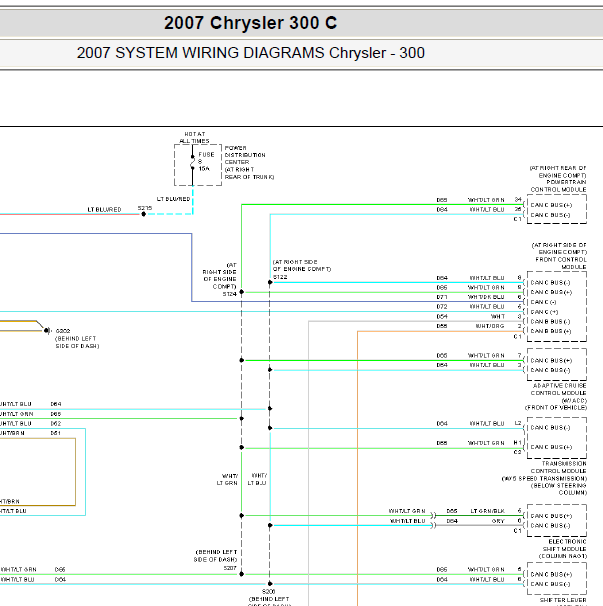Select the WHT/ORG wire label at D55
The height and width of the screenshot is (606, 603).
click(490, 326)
